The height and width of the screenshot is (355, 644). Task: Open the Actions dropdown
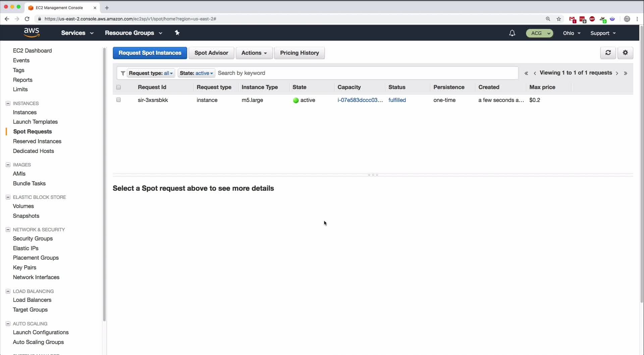coord(254,53)
